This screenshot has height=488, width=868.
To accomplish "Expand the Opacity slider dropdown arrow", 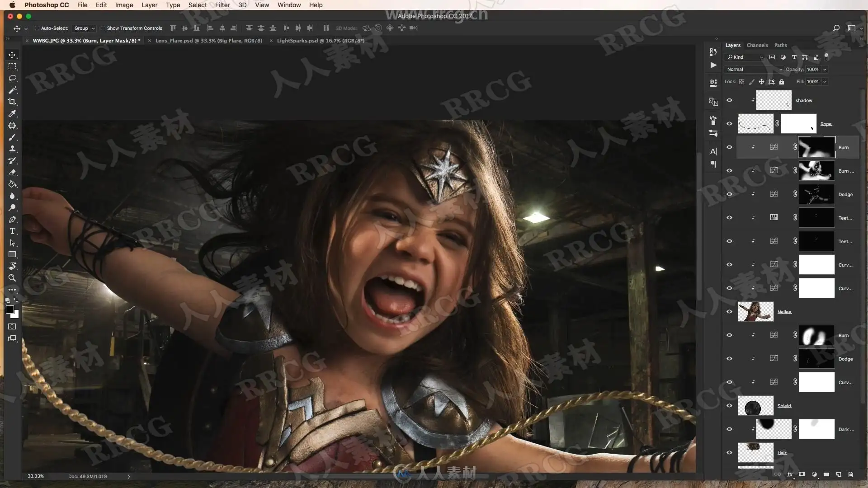I will click(825, 70).
